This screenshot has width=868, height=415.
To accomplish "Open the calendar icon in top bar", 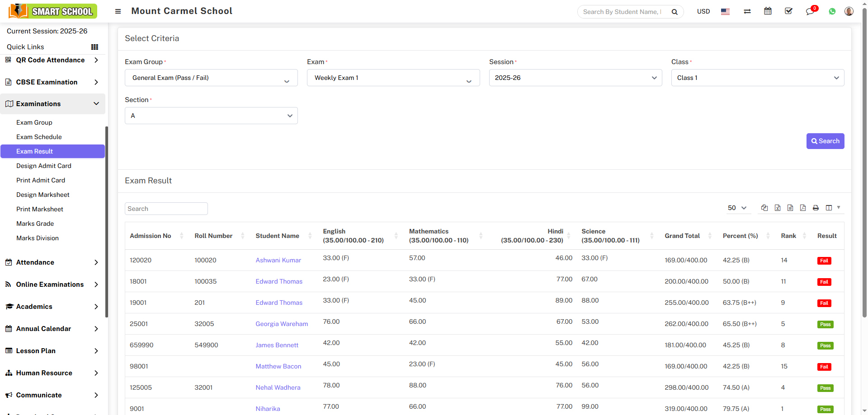I will click(768, 11).
